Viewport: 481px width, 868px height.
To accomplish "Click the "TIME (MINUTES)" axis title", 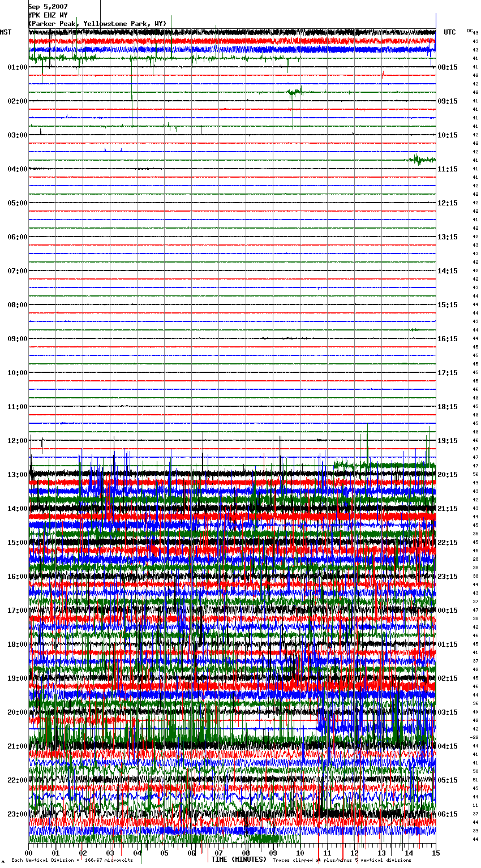I will 238,860.
